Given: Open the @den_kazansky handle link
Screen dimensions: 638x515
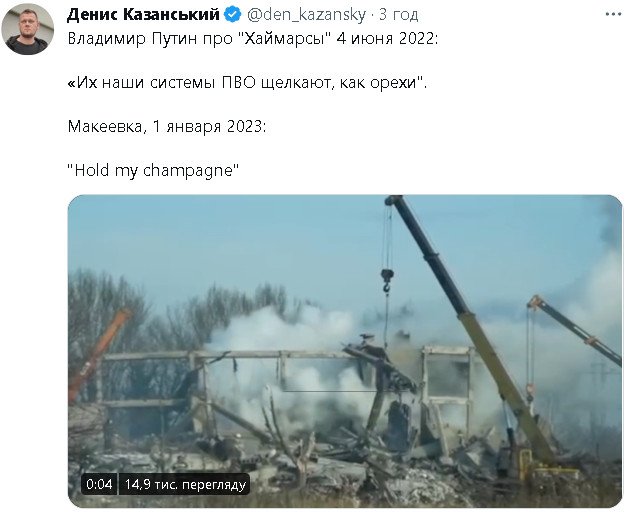Looking at the screenshot, I should coord(306,15).
